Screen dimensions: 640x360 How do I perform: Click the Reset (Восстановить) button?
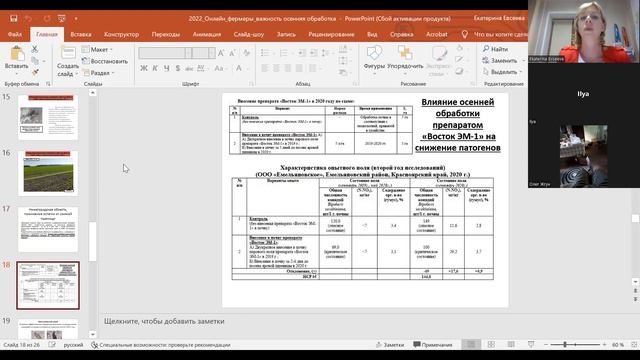[105, 61]
